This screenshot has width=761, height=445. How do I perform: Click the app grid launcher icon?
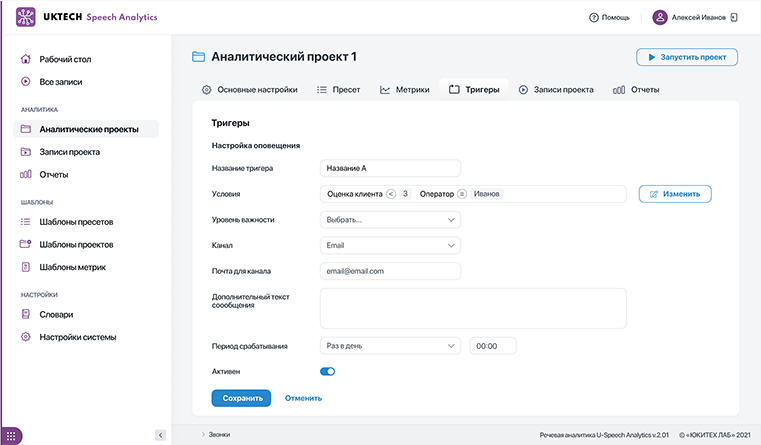pyautogui.click(x=12, y=435)
